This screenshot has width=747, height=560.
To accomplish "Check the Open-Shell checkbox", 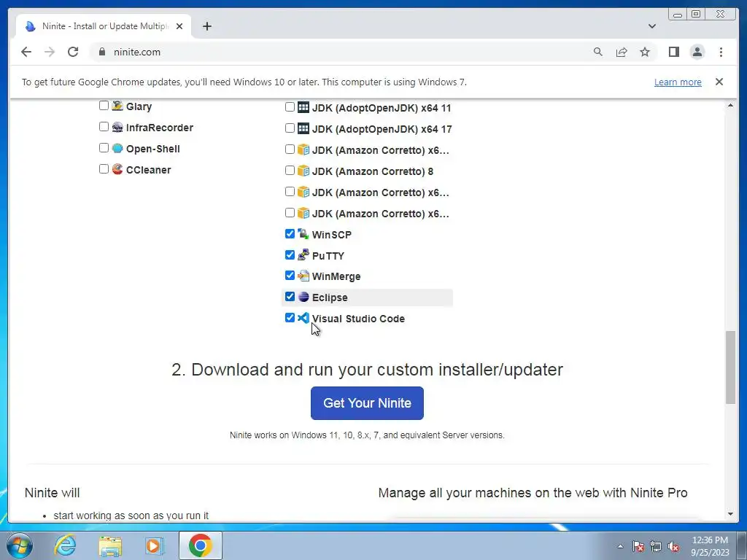I will [x=104, y=147].
